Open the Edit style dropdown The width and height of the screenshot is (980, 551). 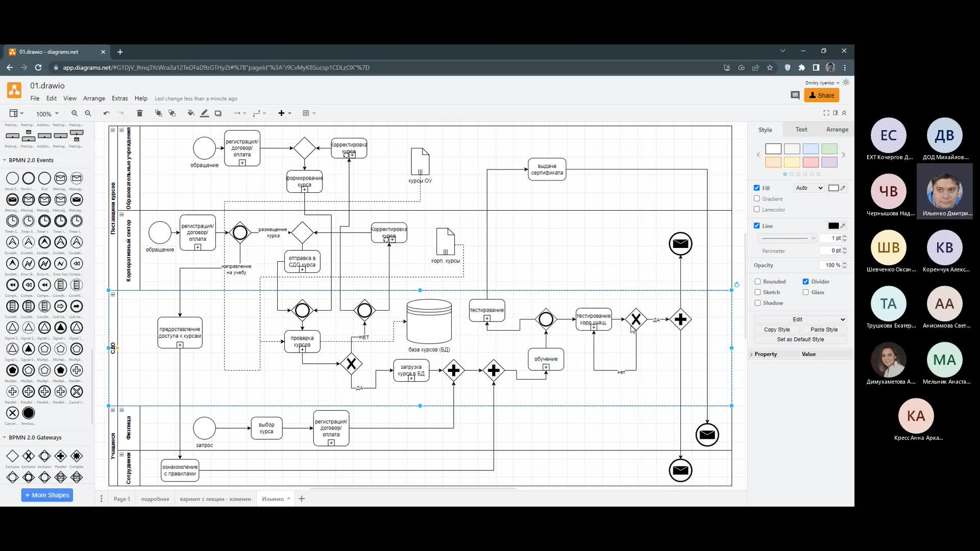pyautogui.click(x=800, y=319)
